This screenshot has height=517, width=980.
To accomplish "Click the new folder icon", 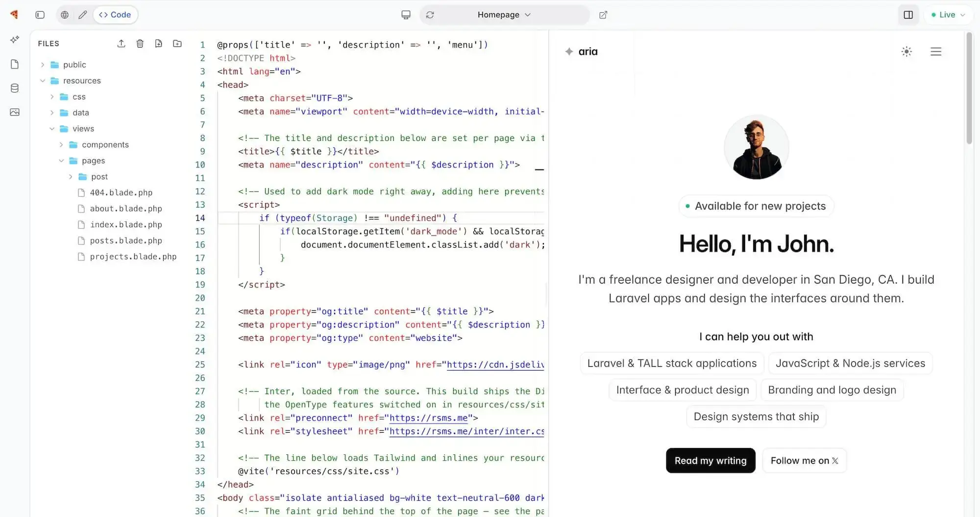I will point(177,44).
